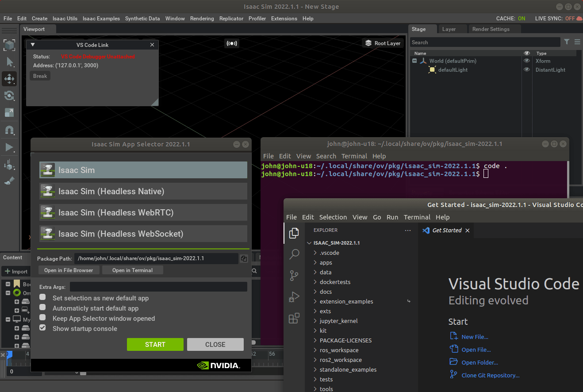Switch to the Layer tab
Viewport: 583px width, 392px height.
pos(449,29)
